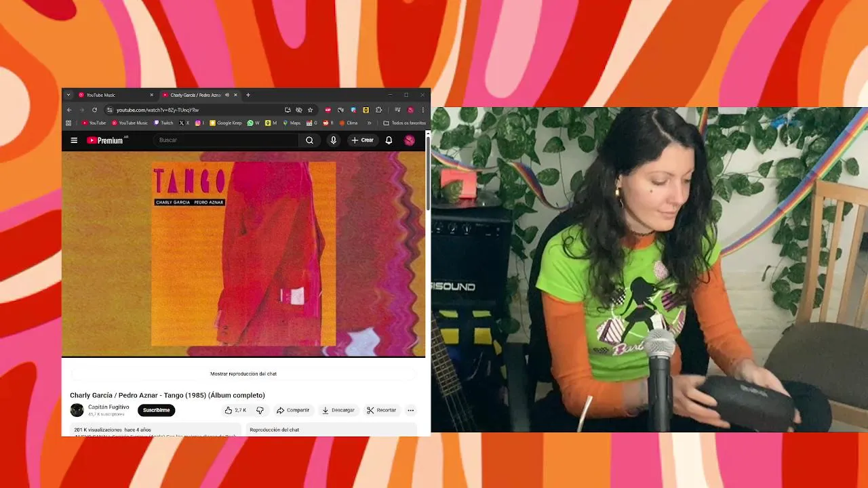Image resolution: width=868 pixels, height=488 pixels.
Task: Open the notifications bell
Action: pos(389,140)
